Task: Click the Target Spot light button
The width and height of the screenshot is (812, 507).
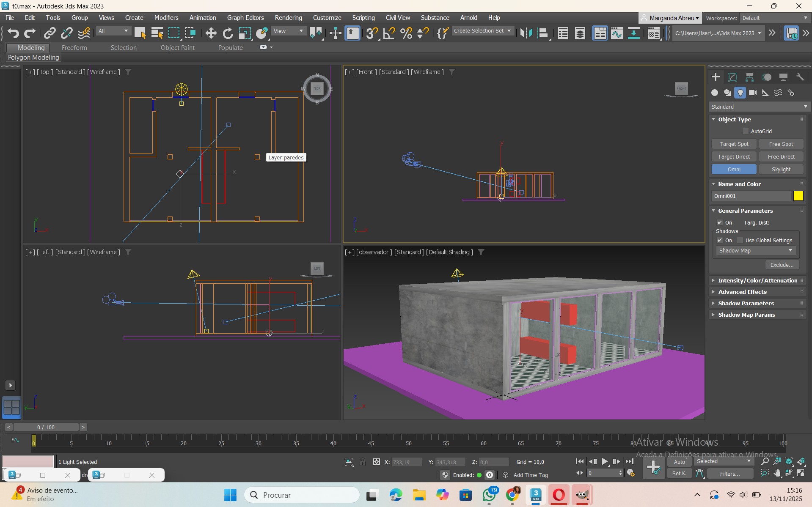Action: [x=734, y=144]
